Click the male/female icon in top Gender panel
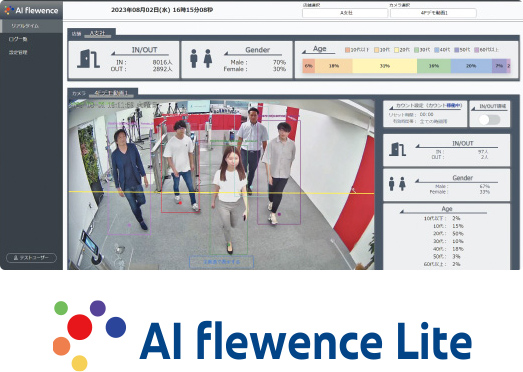This screenshot has width=523, height=372. click(x=201, y=59)
